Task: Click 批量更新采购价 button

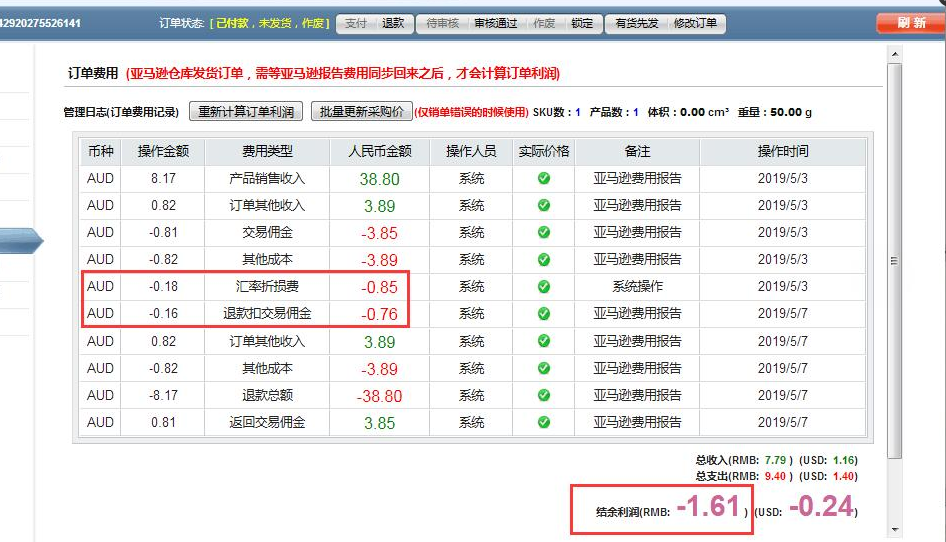Action: pos(361,112)
